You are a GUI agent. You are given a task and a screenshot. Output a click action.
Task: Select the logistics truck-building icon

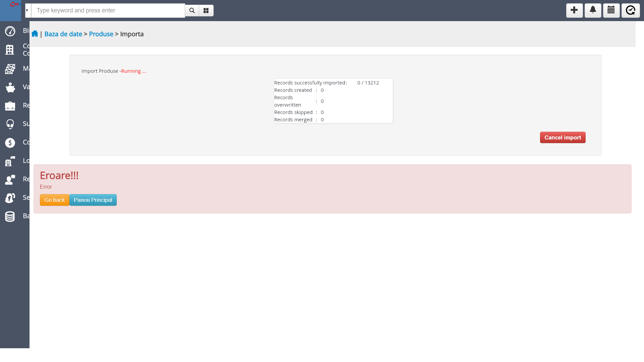click(10, 161)
